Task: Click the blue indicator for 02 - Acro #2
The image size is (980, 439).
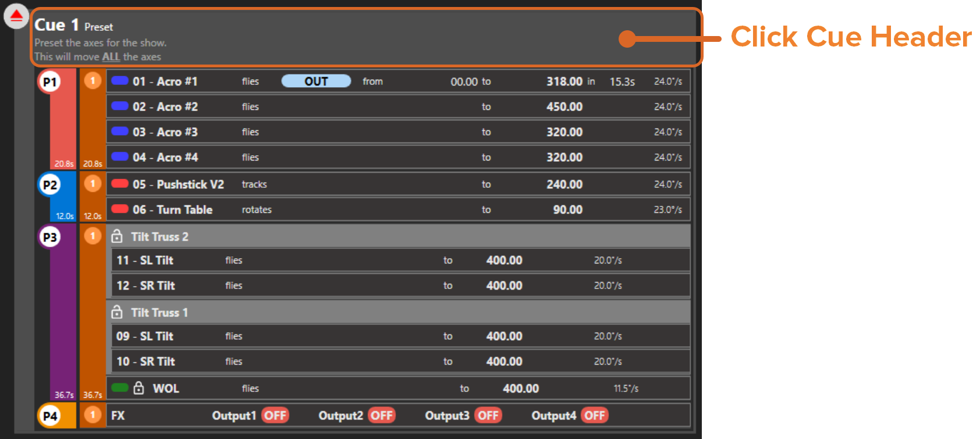Action: point(120,106)
